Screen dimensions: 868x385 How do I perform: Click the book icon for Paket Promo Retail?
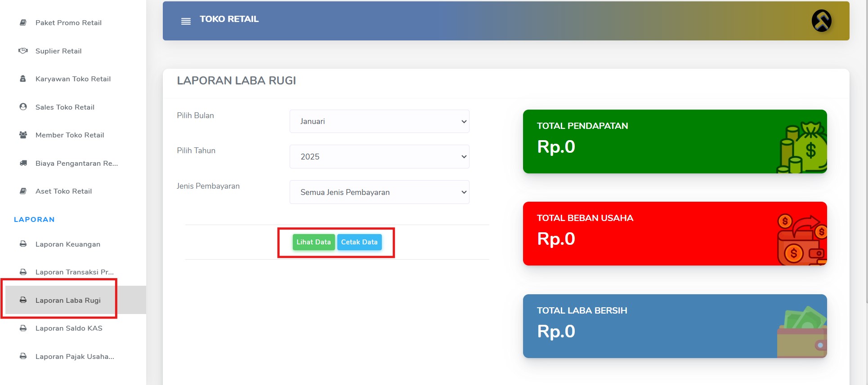click(x=23, y=22)
